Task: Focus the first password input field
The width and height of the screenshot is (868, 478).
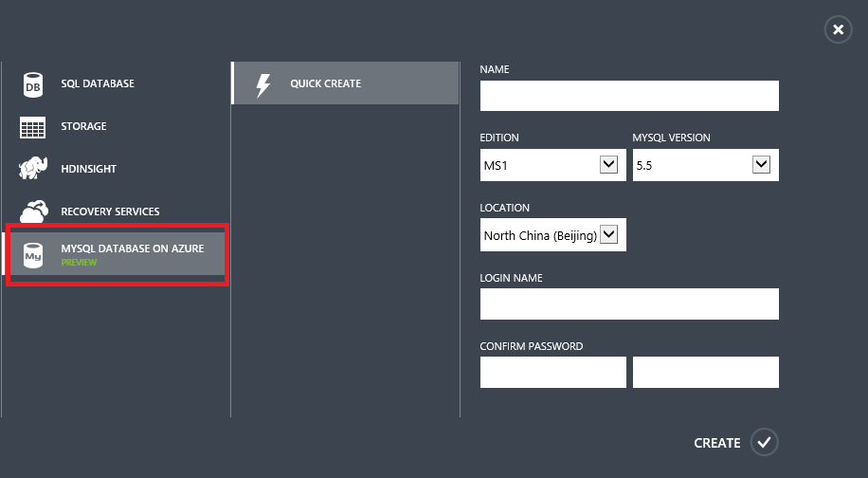Action: click(553, 372)
